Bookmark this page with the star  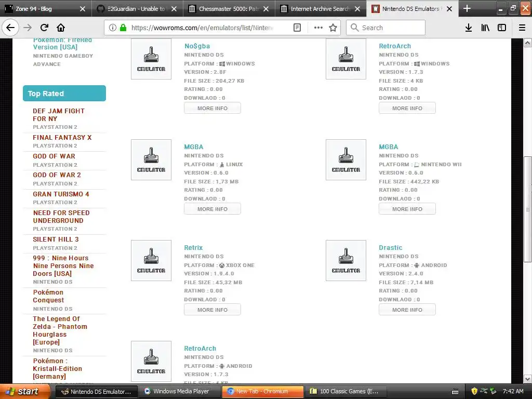[x=333, y=28]
